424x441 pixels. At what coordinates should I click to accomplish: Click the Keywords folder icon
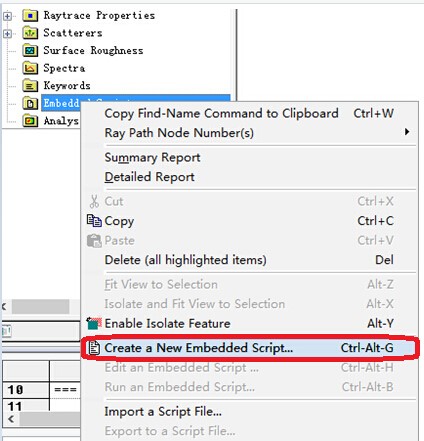click(x=30, y=86)
